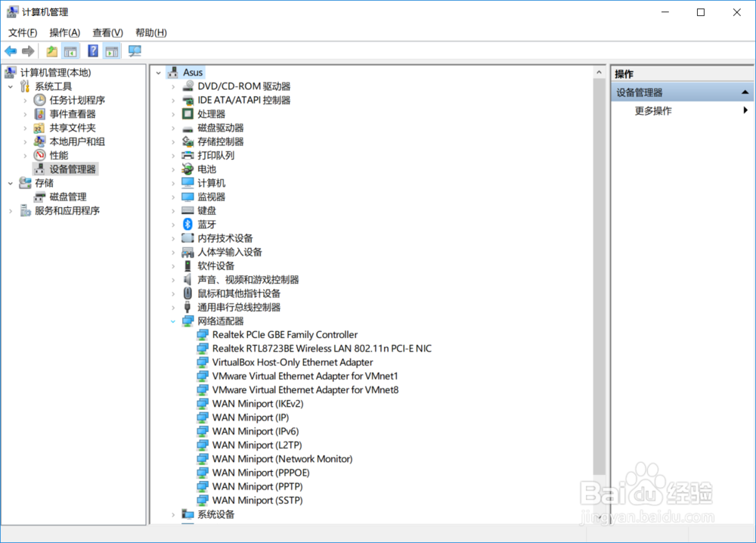Select WAN Miniport (PPTP)
This screenshot has width=756, height=543.
[x=257, y=486]
